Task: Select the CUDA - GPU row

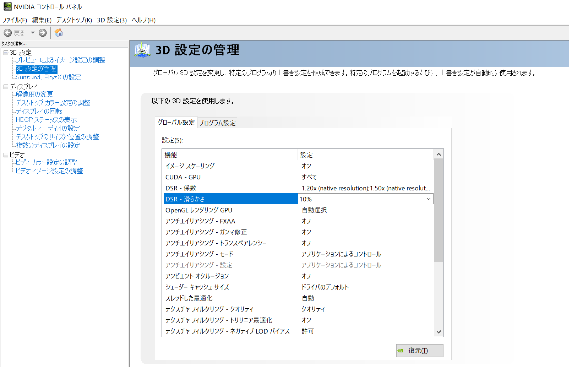Action: coord(298,177)
